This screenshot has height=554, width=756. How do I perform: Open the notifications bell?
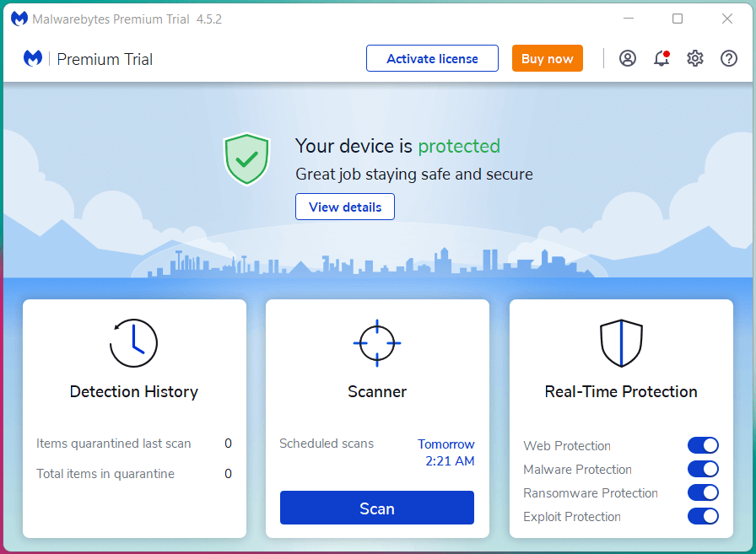click(661, 58)
